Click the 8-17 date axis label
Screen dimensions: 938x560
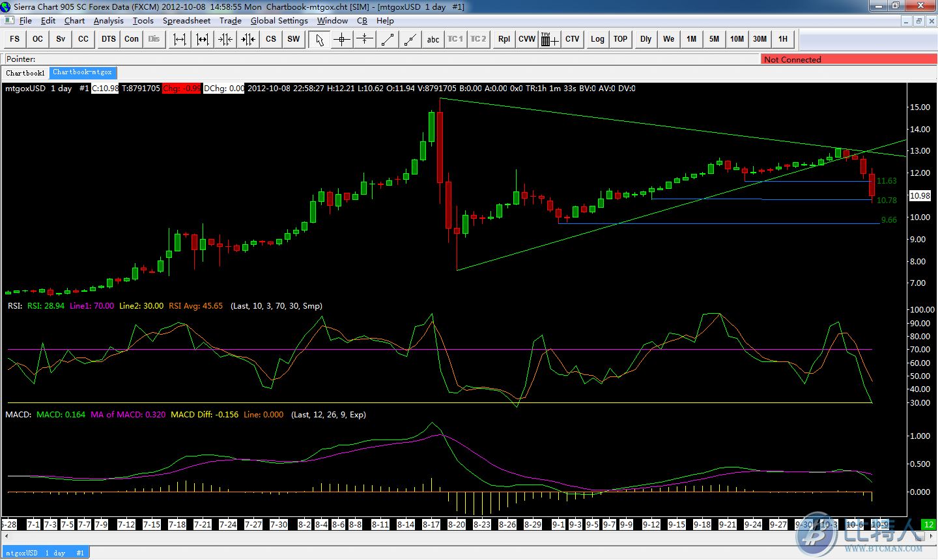pos(431,524)
